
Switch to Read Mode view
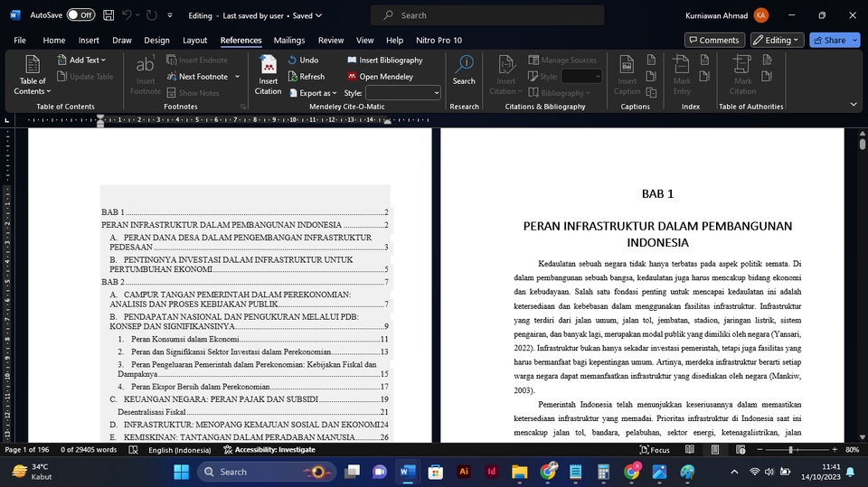(x=690, y=450)
